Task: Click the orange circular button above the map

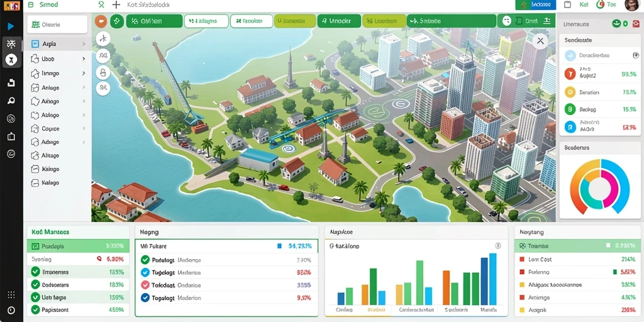Action: point(101,21)
